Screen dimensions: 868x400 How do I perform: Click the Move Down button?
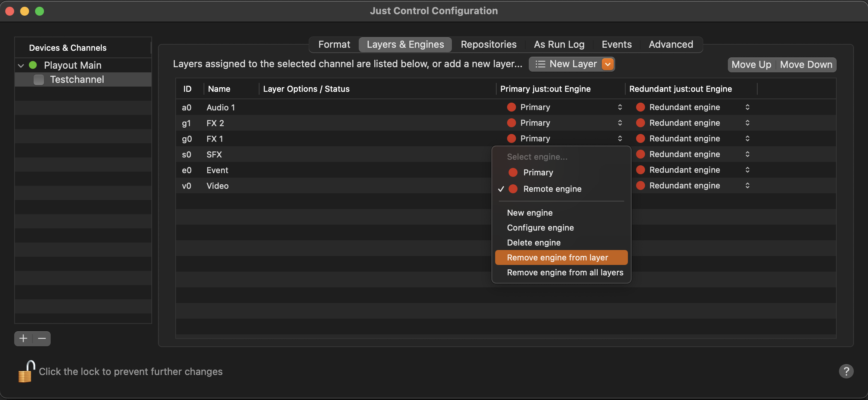click(806, 65)
